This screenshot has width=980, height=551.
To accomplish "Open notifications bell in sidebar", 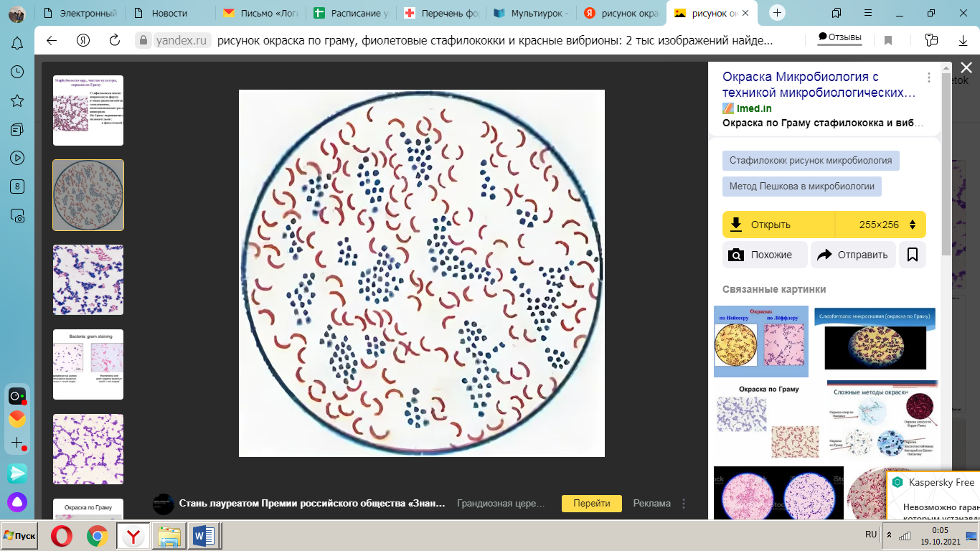I will click(17, 43).
